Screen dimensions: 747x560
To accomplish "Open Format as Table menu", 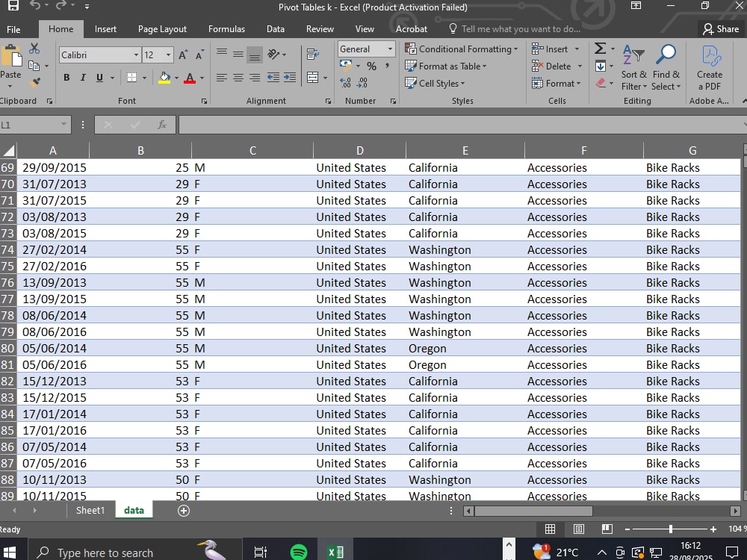I will (445, 66).
